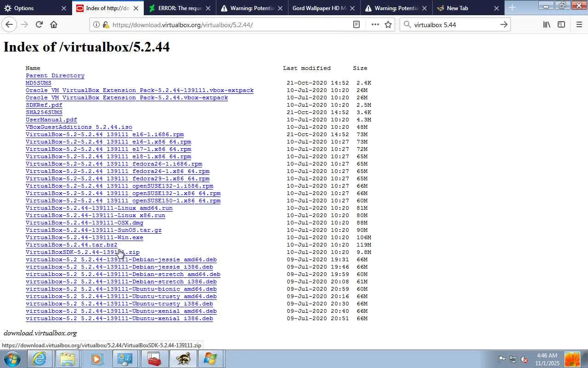588x368 pixels.
Task: Click the muted volume tray icon
Action: pyautogui.click(x=524, y=359)
